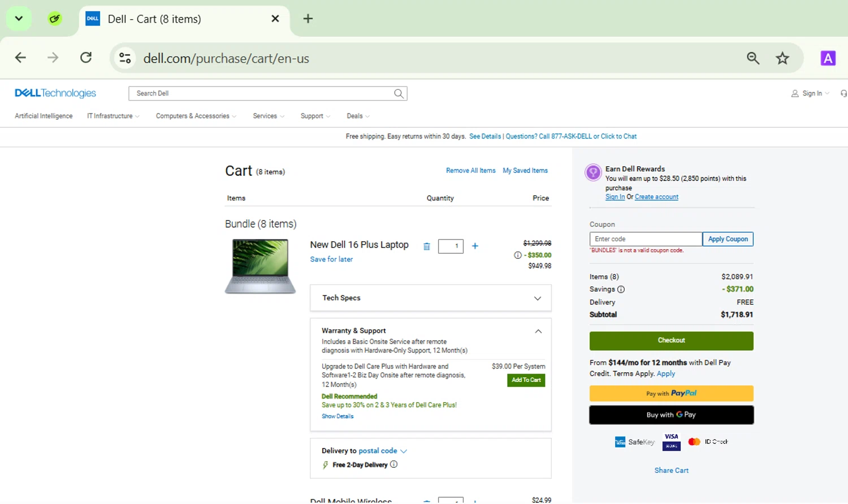The image size is (848, 504).
Task: Click Share Cart link
Action: pyautogui.click(x=672, y=470)
